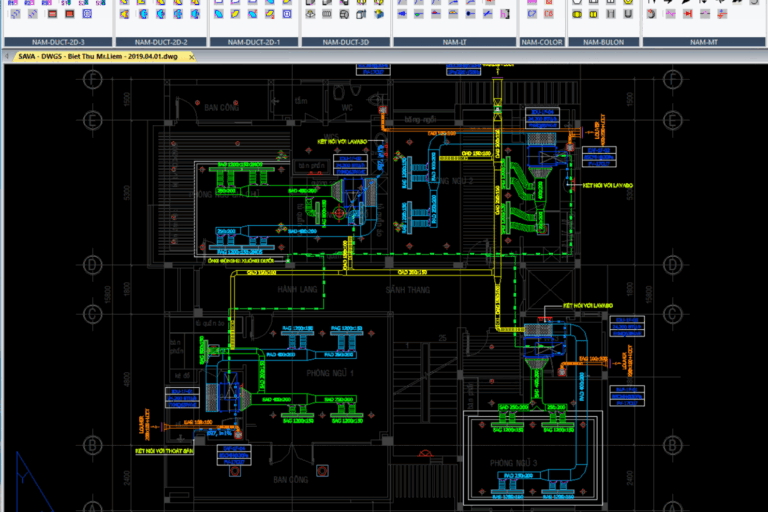Pick the red C6 color icon
768x512 pixels.
click(549, 14)
